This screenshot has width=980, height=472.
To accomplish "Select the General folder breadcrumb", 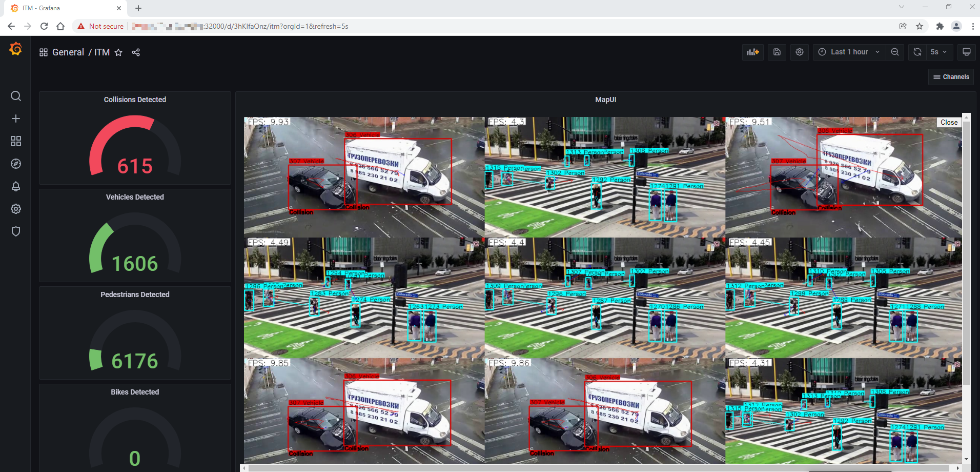I will coord(68,52).
